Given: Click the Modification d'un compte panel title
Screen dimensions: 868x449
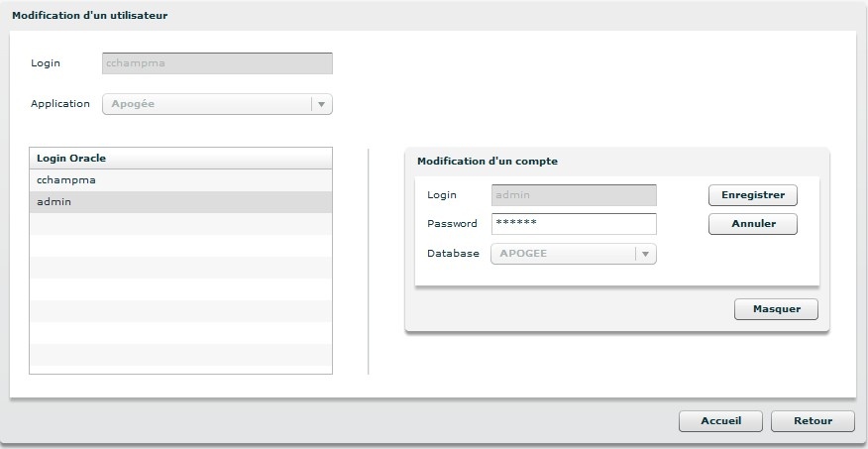Looking at the screenshot, I should (x=487, y=161).
